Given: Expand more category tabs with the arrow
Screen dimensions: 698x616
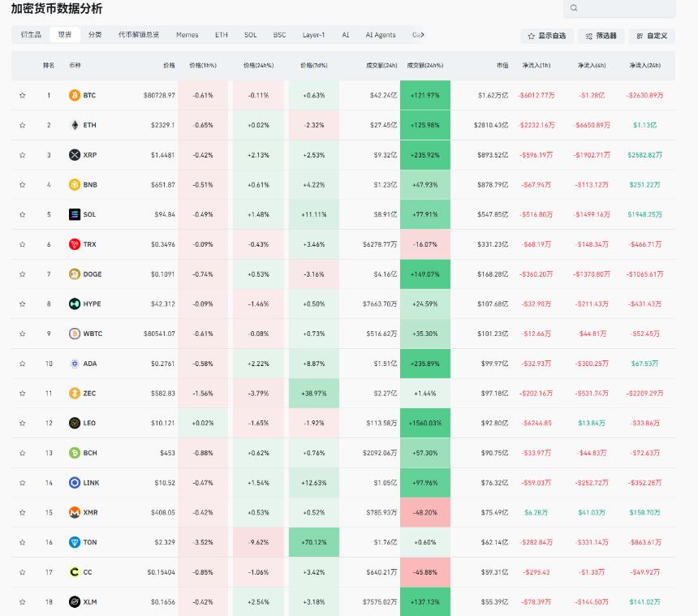Looking at the screenshot, I should 422,35.
